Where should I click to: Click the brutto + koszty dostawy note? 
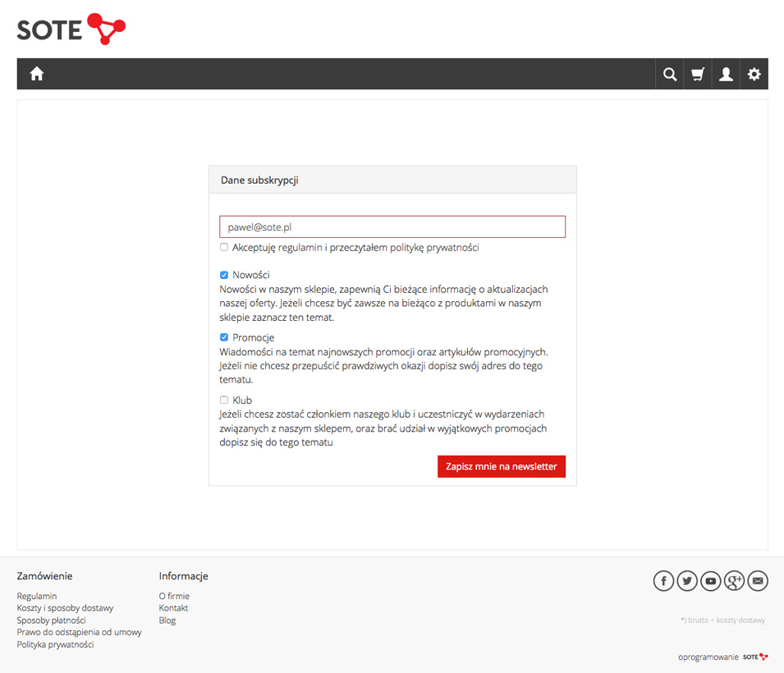click(x=722, y=620)
